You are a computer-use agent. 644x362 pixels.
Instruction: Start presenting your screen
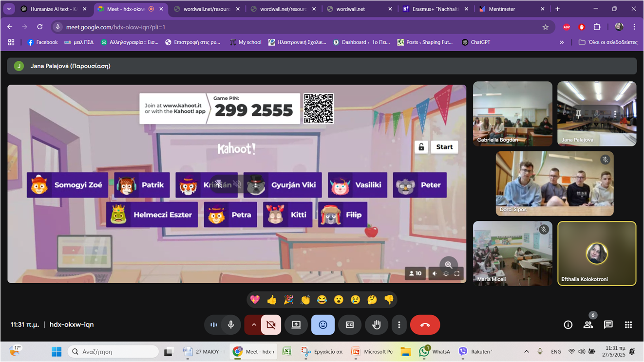(x=296, y=325)
